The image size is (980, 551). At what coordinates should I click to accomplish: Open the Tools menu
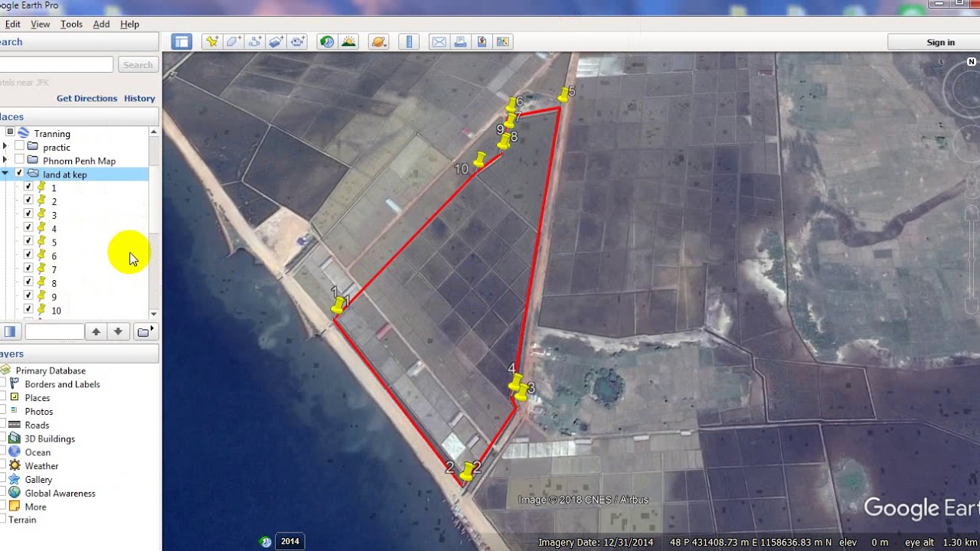[x=71, y=24]
